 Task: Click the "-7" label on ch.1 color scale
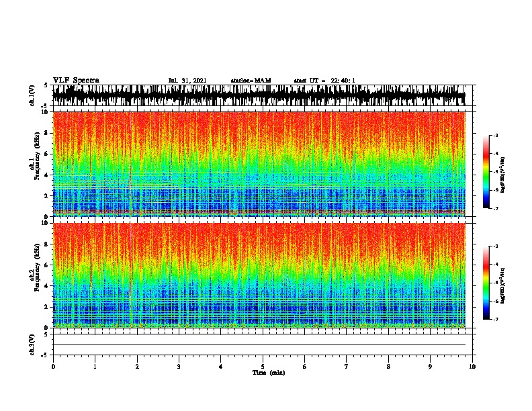pyautogui.click(x=495, y=208)
